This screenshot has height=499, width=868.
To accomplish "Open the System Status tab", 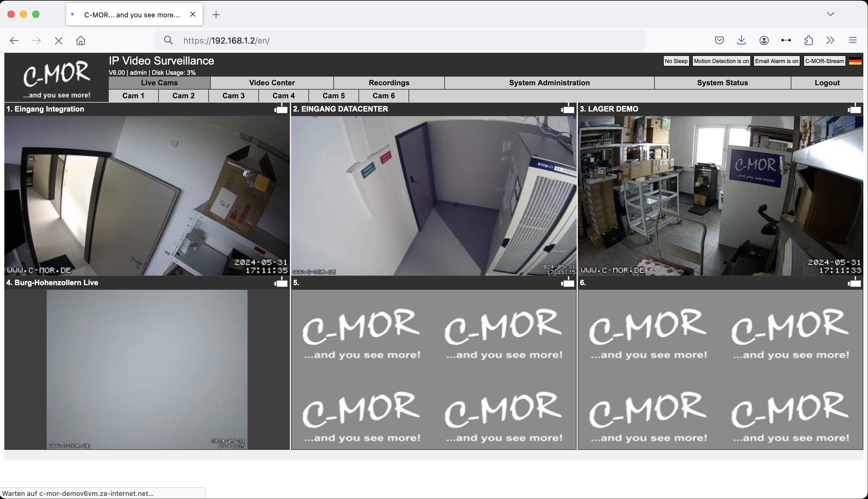I will (x=722, y=82).
